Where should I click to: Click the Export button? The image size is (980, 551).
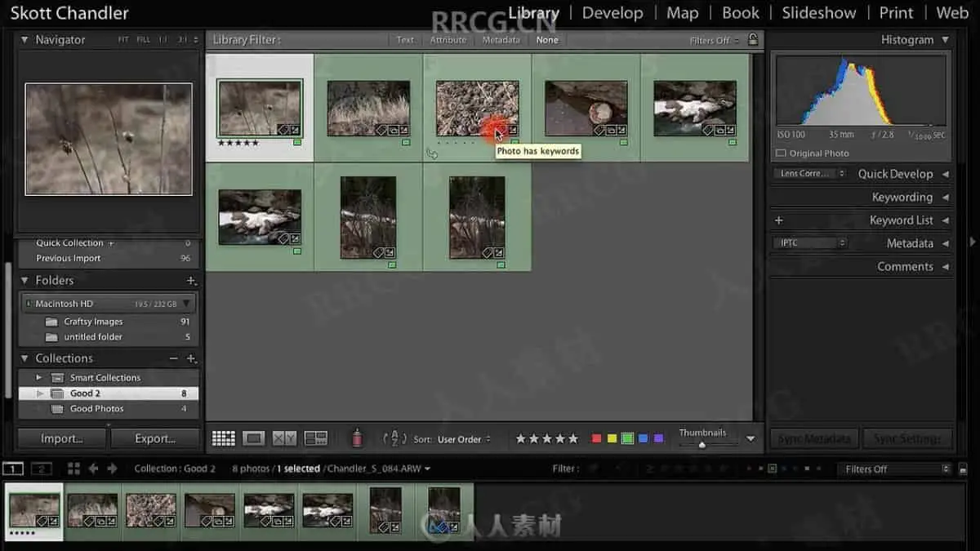coord(155,438)
